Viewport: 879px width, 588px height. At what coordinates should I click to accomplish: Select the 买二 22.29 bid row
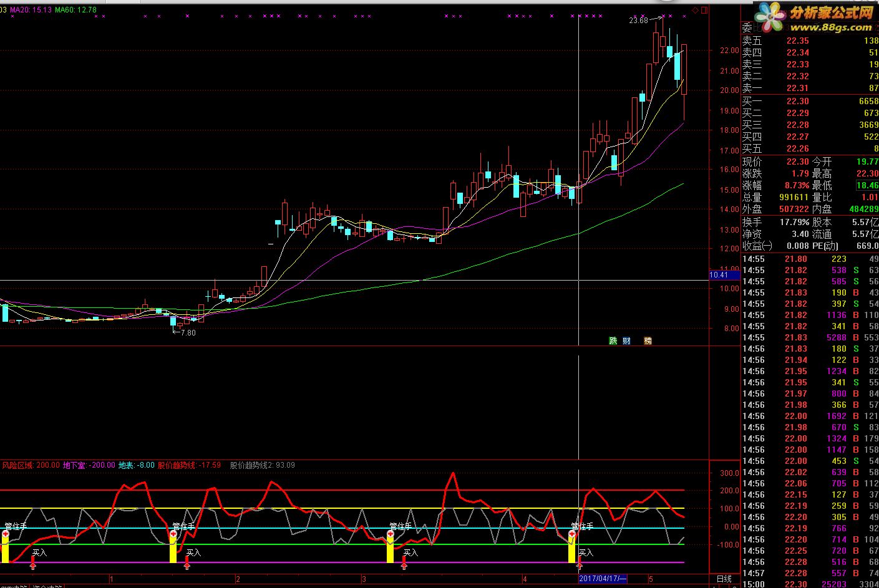click(810, 113)
